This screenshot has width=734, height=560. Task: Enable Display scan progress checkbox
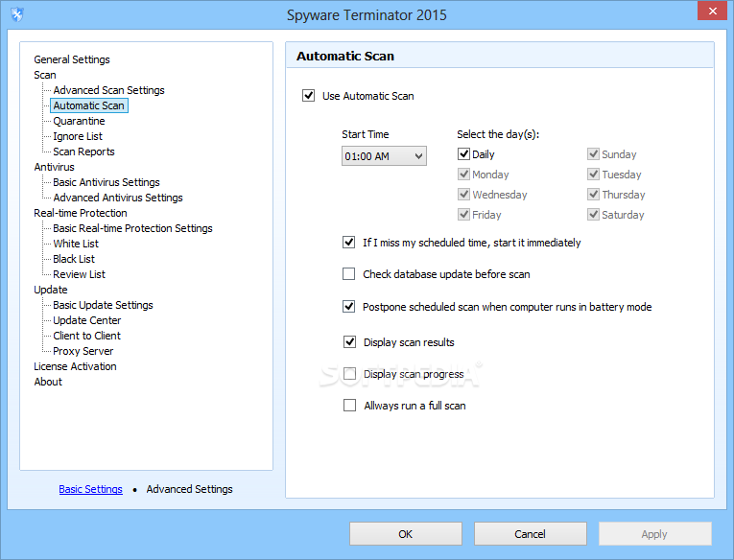(349, 374)
